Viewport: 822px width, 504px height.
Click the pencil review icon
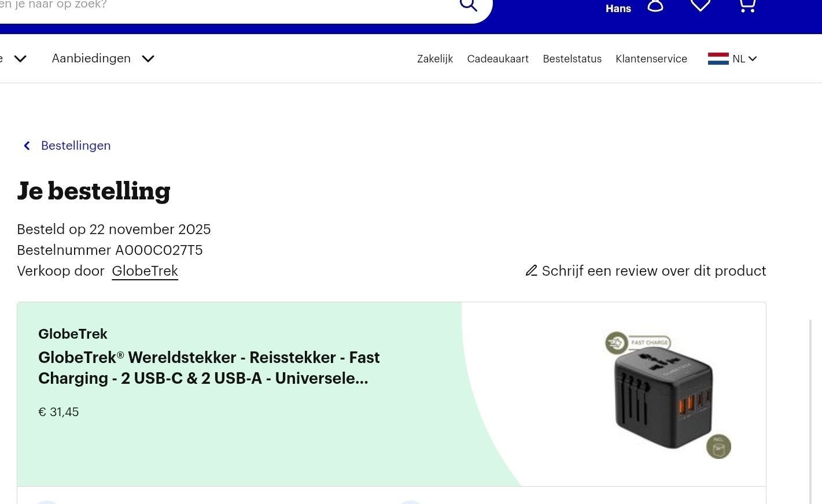tap(531, 270)
